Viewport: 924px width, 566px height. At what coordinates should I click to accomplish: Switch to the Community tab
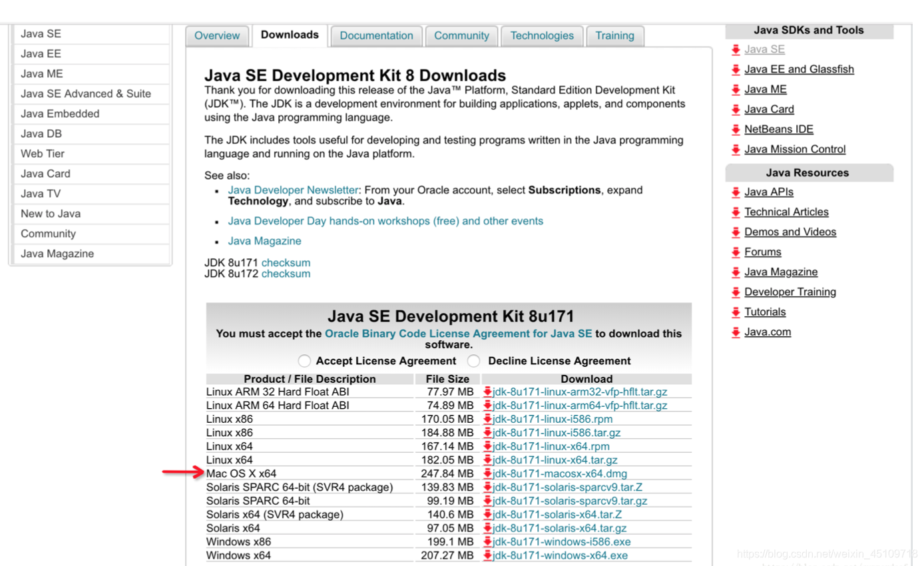[x=461, y=36]
